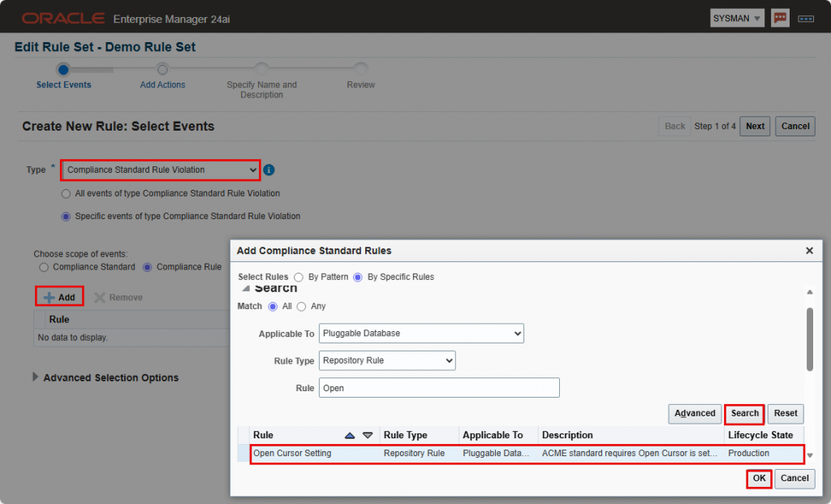The image size is (831, 504).
Task: Open the SYSMAN user menu
Action: click(x=737, y=18)
